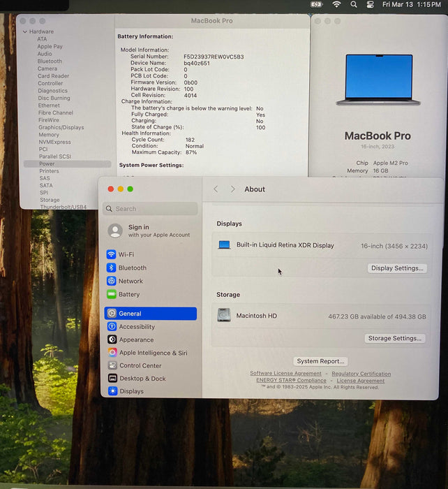
Task: Select Memory in hardware list
Action: tap(49, 135)
